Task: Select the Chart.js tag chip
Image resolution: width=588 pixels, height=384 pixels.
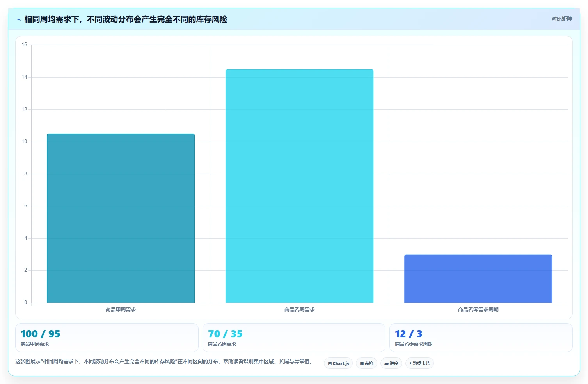Action: (338, 363)
